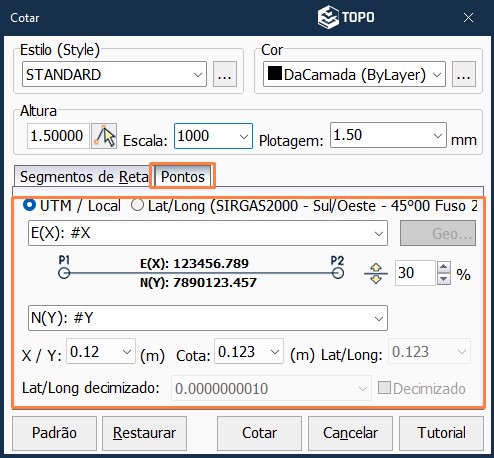Click the vertical offset arrows icon
Screen dimensions: 494x458
(x=376, y=273)
